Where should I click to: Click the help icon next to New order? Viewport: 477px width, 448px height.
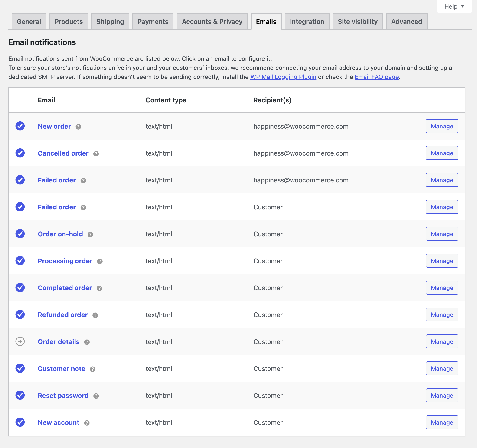pos(78,127)
